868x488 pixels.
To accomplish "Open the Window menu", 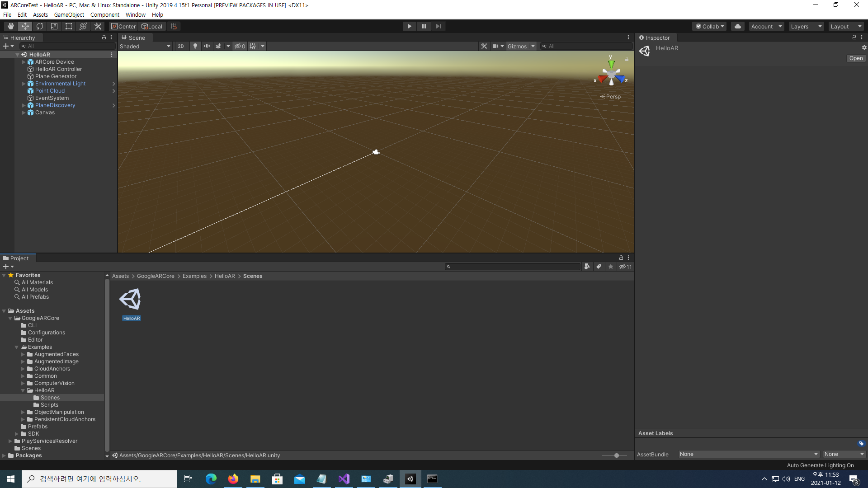I will click(135, 14).
